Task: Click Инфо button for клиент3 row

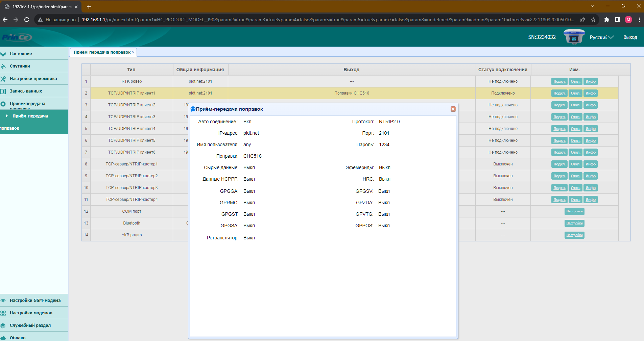Action: coord(591,117)
